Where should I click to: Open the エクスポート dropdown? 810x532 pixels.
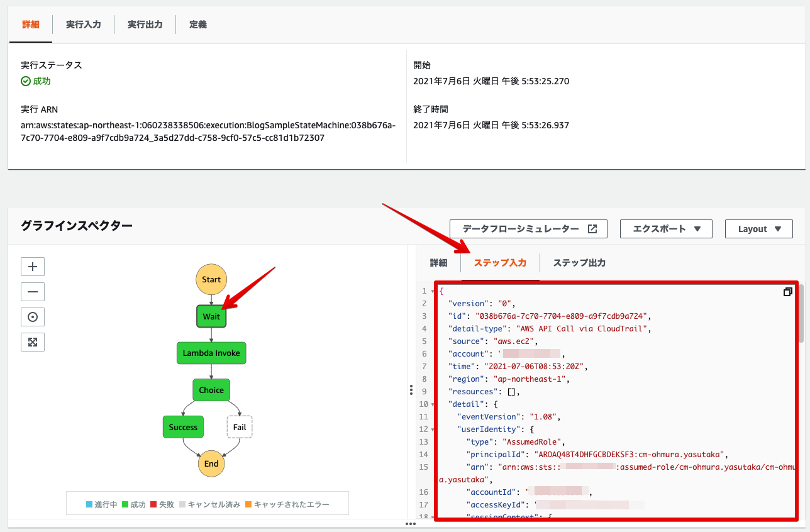click(x=665, y=229)
